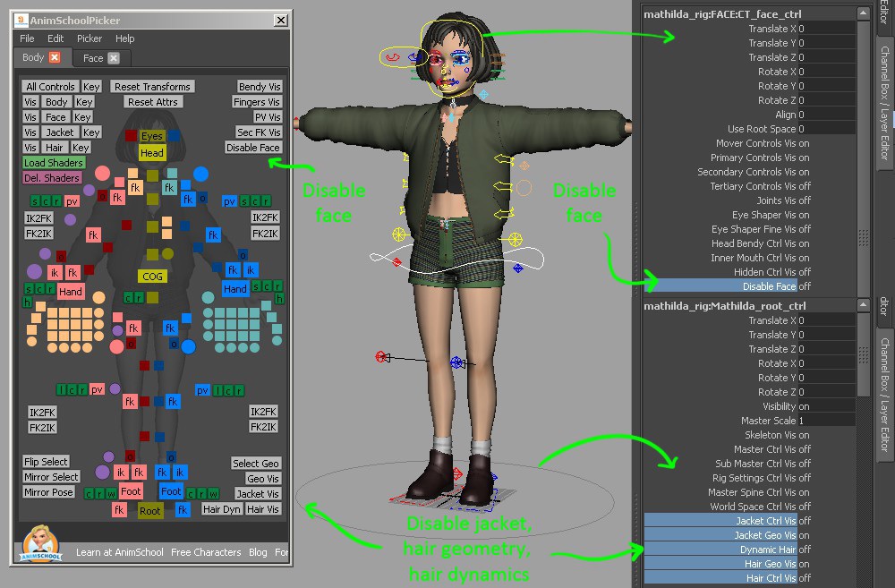Toggle Sec FK Vis in the picker
The height and width of the screenshot is (588, 895).
[x=260, y=132]
